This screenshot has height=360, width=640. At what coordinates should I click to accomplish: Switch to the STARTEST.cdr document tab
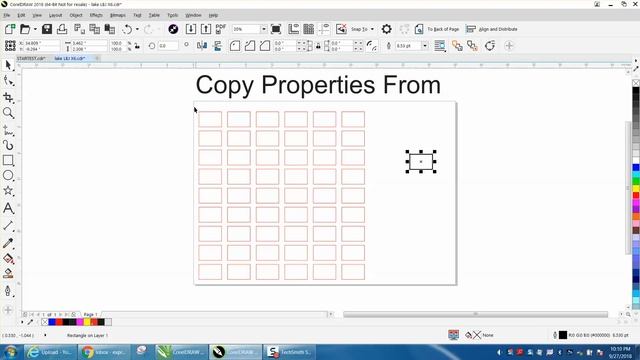click(x=31, y=58)
